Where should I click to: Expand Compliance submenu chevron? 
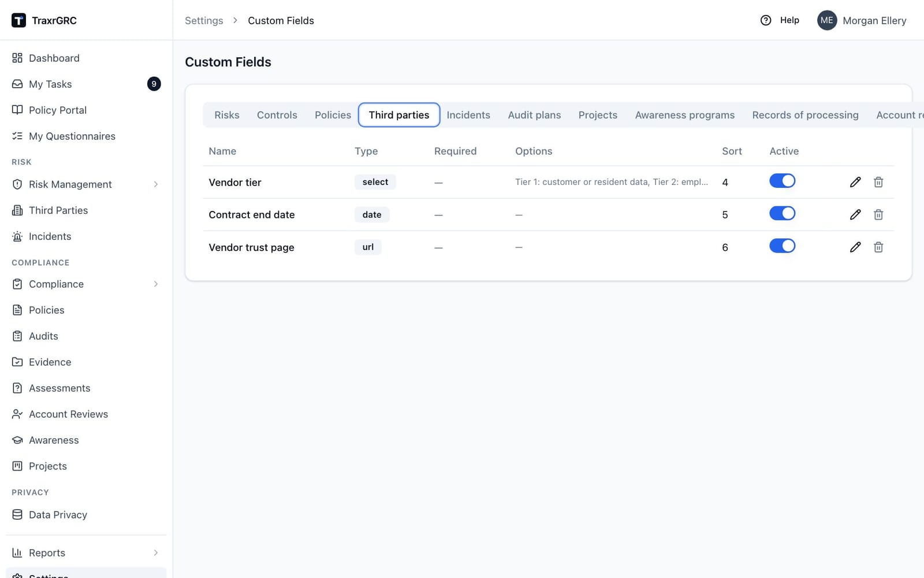click(x=156, y=284)
